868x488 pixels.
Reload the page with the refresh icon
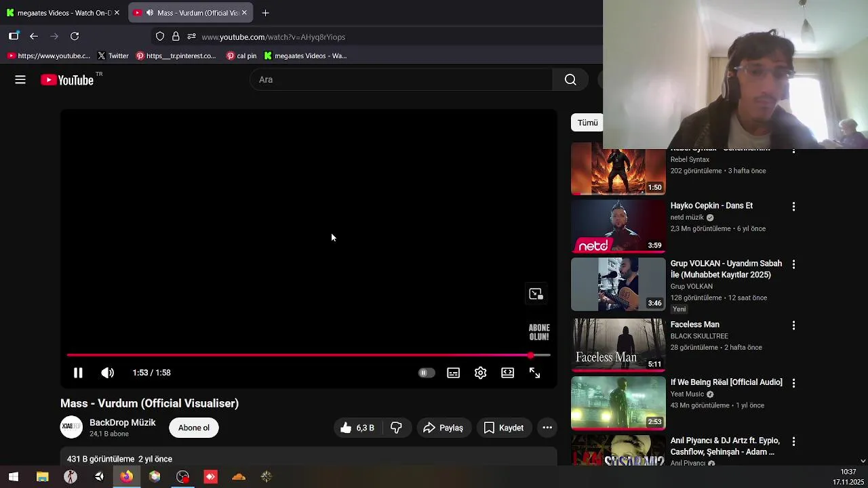point(75,37)
